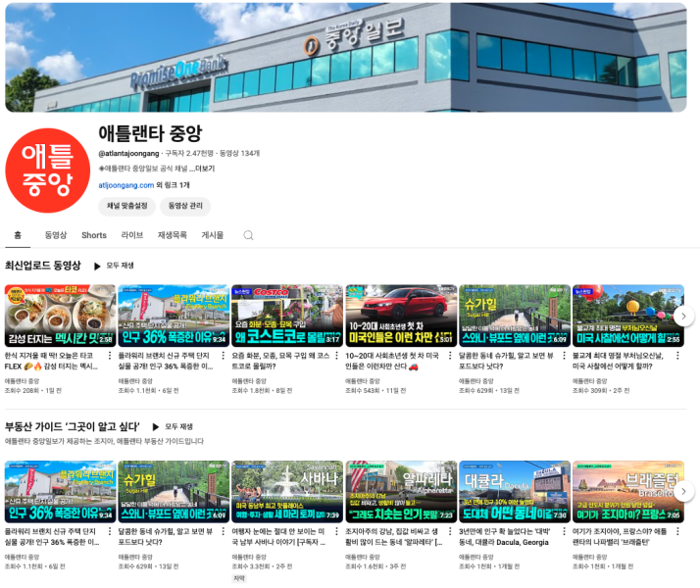Open options for guide-row 플라워리 브랜치 video
The image size is (700, 588).
pos(110,531)
